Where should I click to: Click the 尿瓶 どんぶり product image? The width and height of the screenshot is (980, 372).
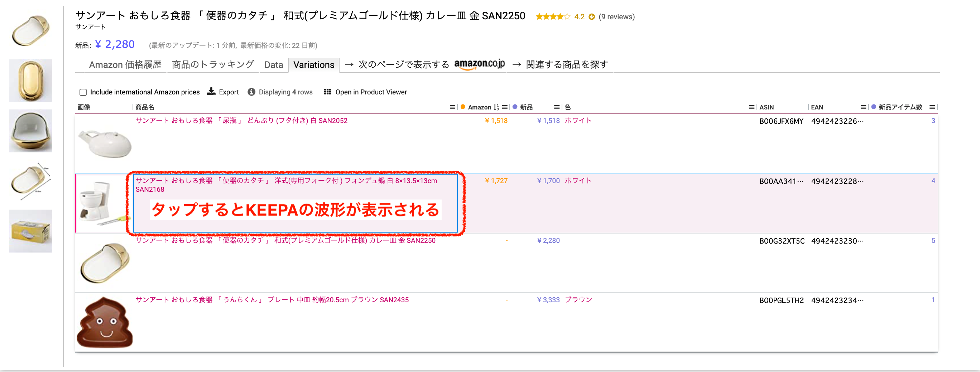(105, 144)
